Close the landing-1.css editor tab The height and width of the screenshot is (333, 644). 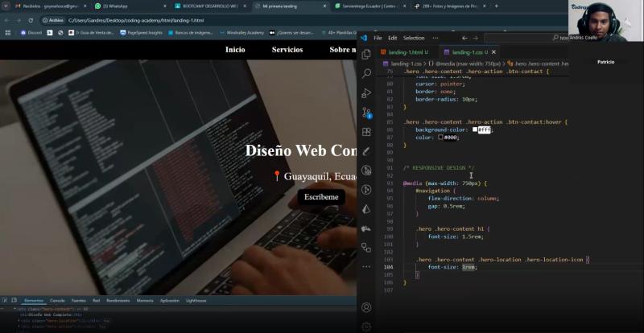493,52
